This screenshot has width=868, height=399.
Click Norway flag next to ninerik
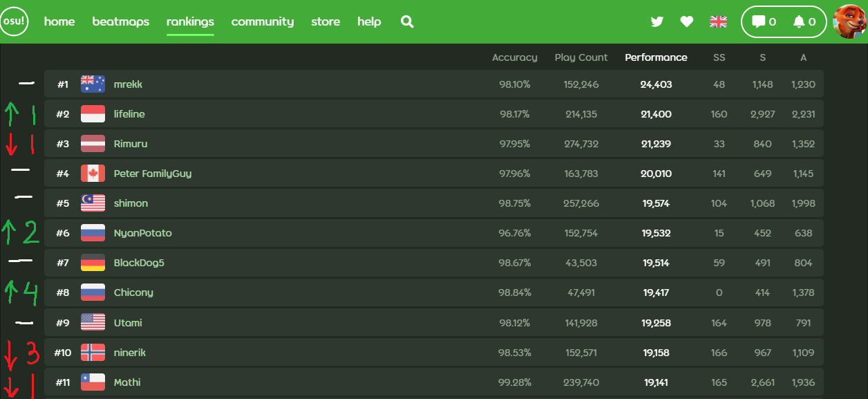[93, 353]
